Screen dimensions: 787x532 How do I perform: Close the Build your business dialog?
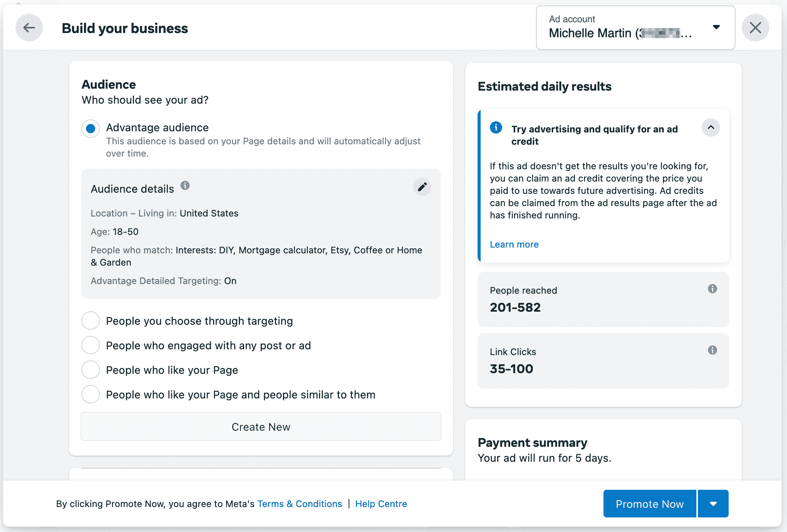(755, 27)
